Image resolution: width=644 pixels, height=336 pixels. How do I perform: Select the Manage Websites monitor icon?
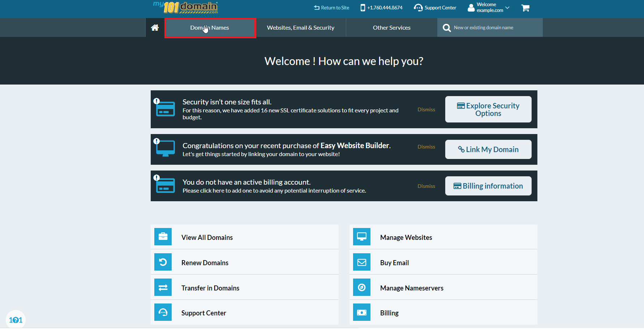(x=361, y=237)
